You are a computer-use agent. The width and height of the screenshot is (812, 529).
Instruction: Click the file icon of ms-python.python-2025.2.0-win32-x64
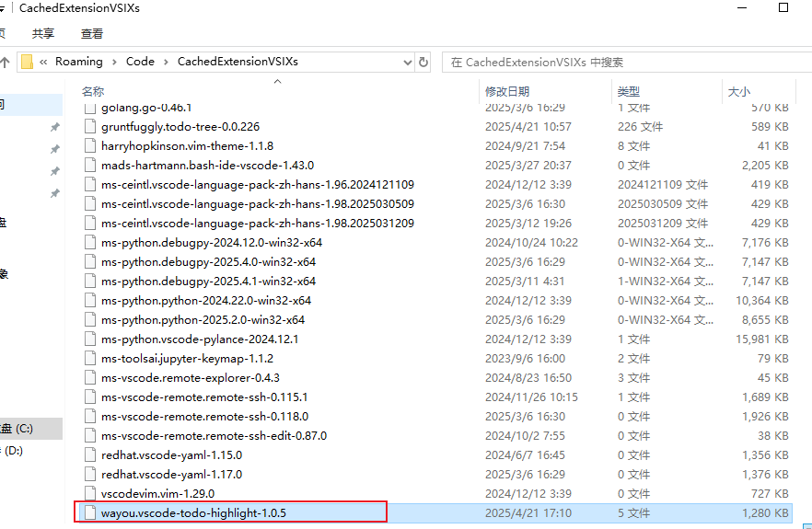pyautogui.click(x=90, y=320)
